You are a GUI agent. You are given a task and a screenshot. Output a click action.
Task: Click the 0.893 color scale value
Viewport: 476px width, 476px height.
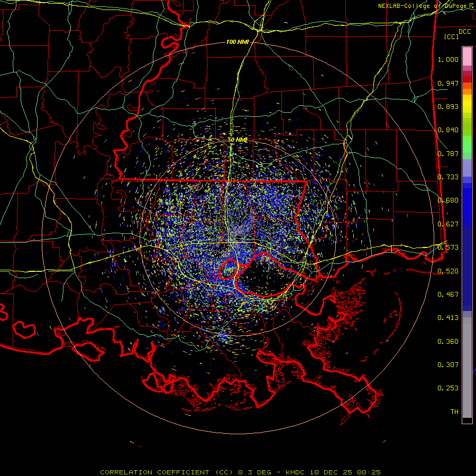tap(448, 106)
